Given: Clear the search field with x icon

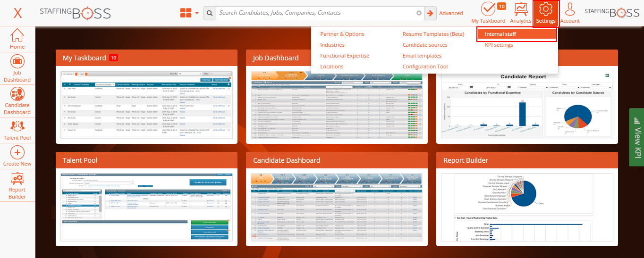Looking at the screenshot, I should (419, 13).
